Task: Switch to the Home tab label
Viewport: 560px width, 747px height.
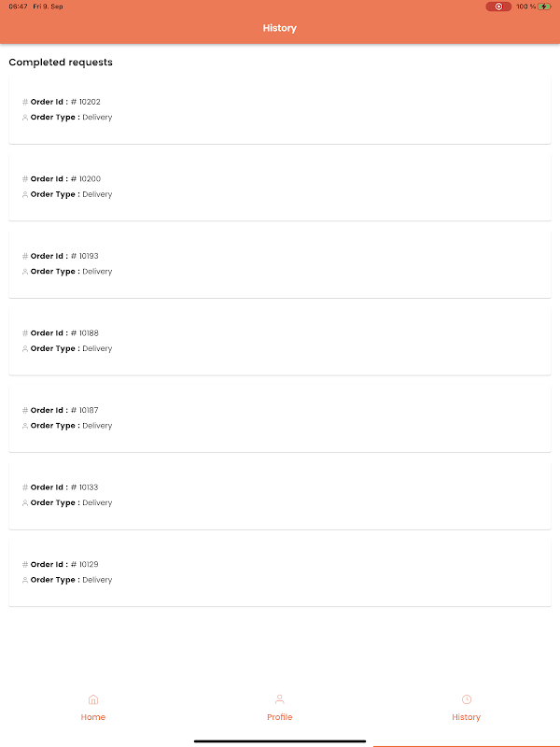Action: 93,717
